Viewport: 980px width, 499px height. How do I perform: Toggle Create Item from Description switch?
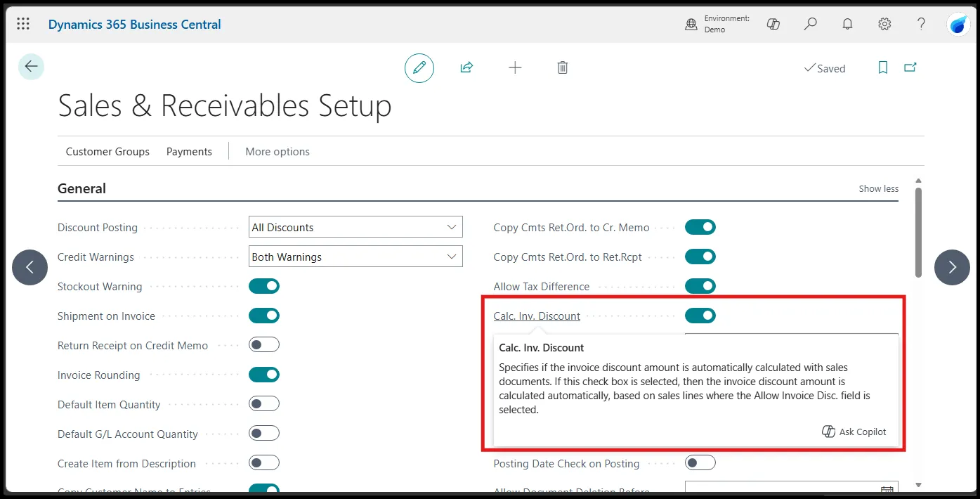pyautogui.click(x=264, y=463)
